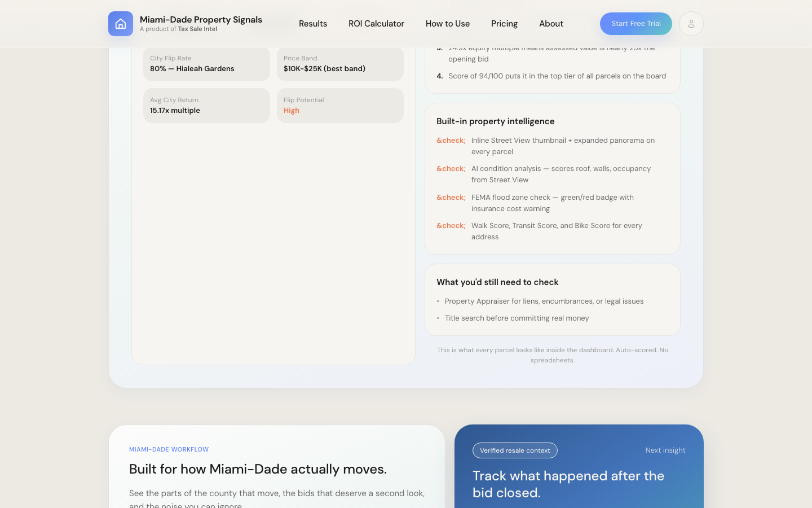Screen dimensions: 812x508
Task: Select the Price Band card
Action: (340, 64)
